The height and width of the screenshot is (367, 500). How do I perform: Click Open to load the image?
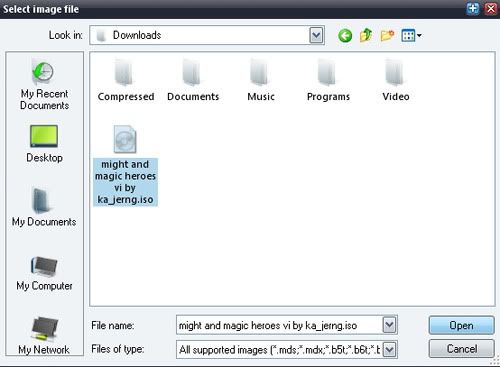click(x=461, y=325)
